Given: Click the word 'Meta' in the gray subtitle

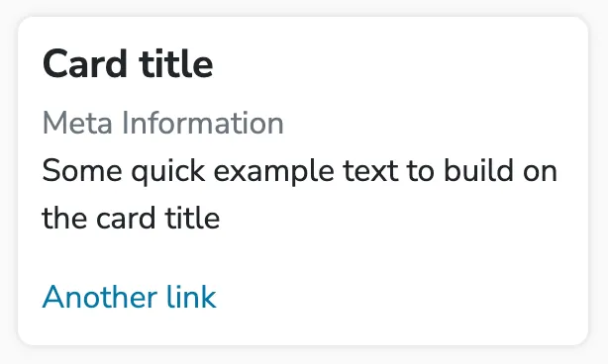Looking at the screenshot, I should 77,123.
